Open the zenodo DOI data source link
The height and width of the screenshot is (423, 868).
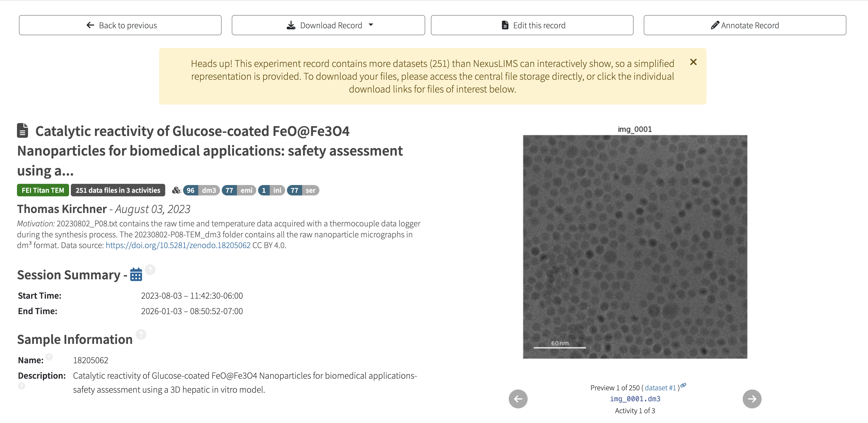click(x=178, y=245)
